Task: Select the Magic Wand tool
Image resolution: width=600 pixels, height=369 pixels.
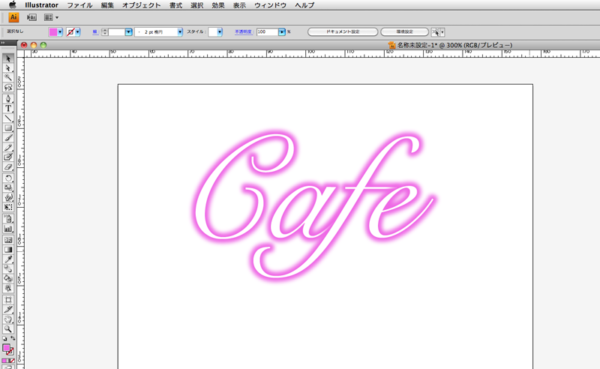Action: pos(8,78)
